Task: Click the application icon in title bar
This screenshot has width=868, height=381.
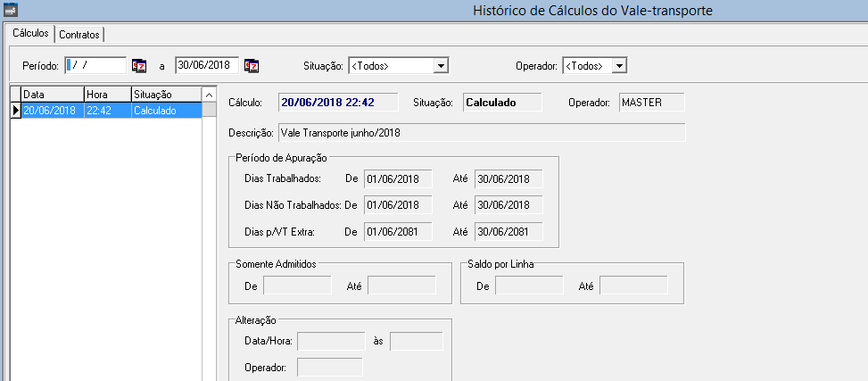Action: click(11, 10)
